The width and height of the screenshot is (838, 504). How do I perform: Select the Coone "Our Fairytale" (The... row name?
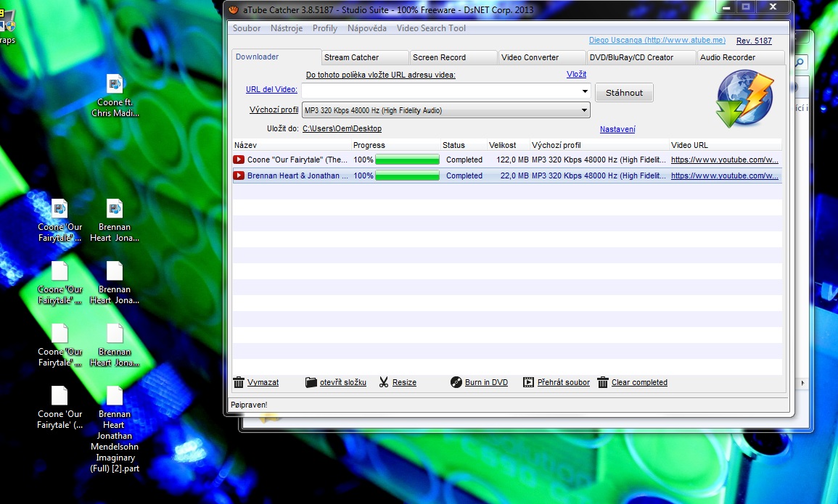click(x=297, y=160)
